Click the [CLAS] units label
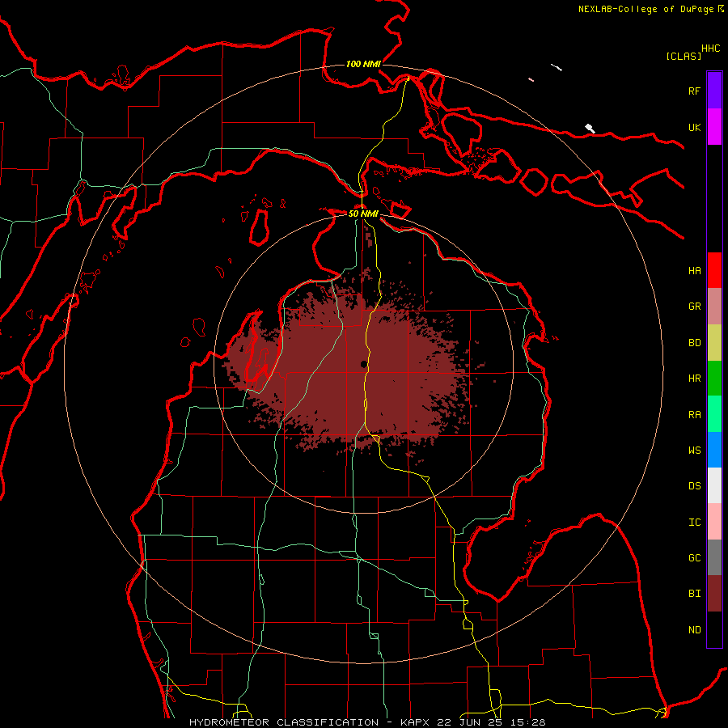The width and height of the screenshot is (728, 728). [684, 56]
